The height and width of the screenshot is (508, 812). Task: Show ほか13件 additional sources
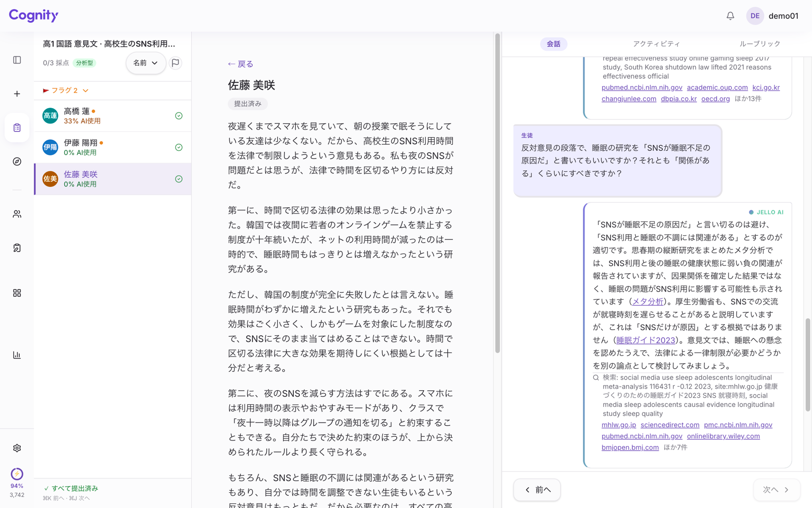click(x=748, y=99)
